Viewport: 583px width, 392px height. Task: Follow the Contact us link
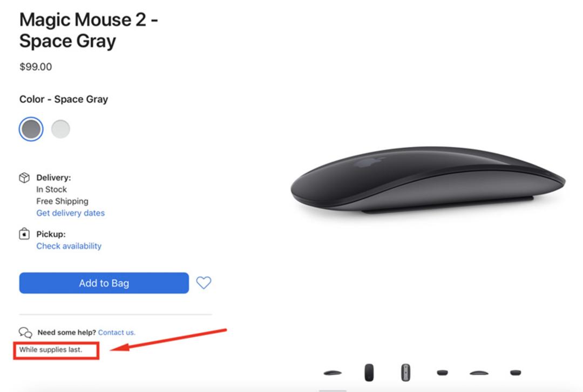tap(117, 333)
